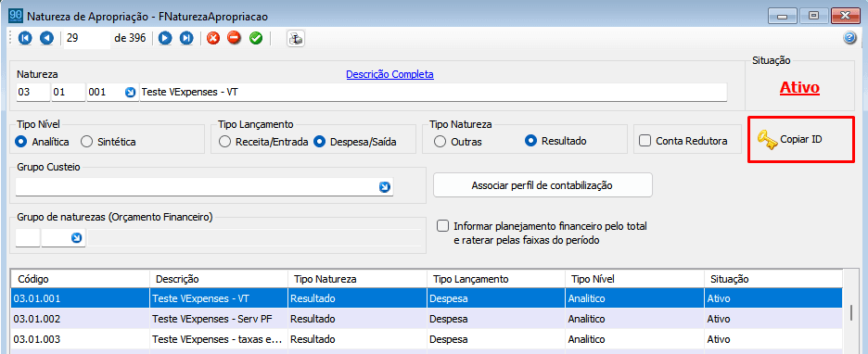Go to last record icon
Screen dimensions: 868x354
186,38
